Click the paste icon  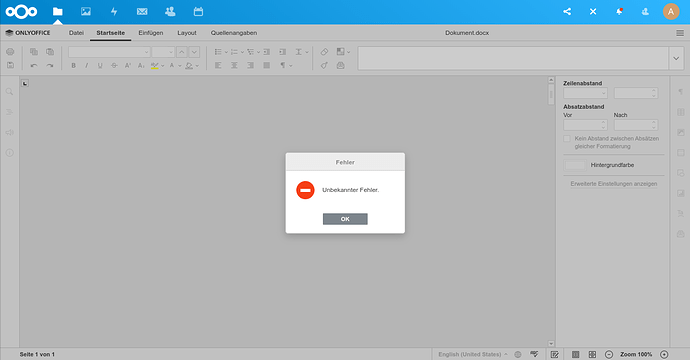click(50, 52)
